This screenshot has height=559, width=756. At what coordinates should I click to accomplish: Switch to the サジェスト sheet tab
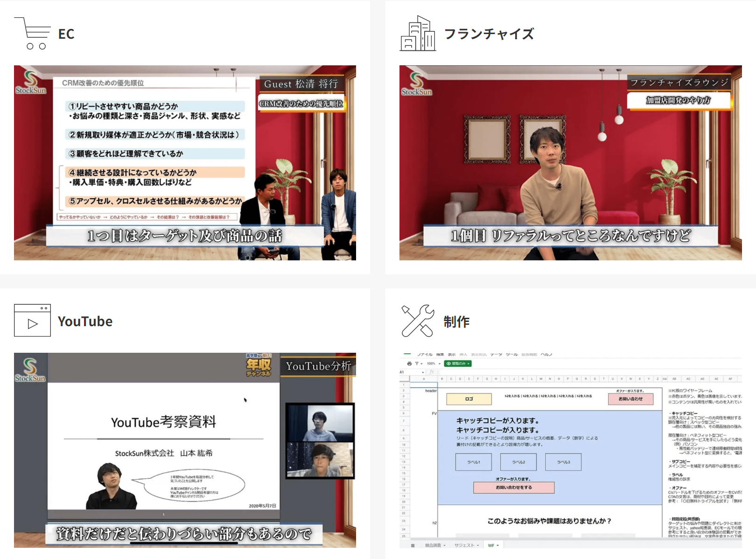466,545
